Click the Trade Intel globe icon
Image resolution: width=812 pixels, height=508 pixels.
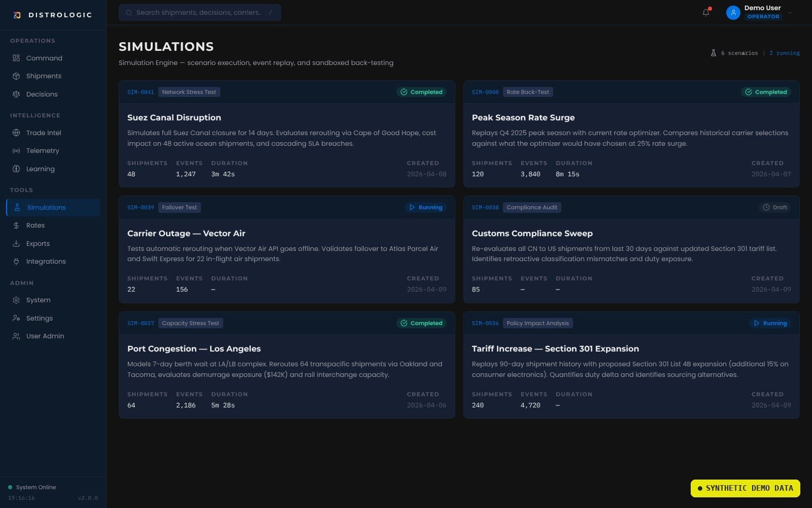(x=16, y=133)
